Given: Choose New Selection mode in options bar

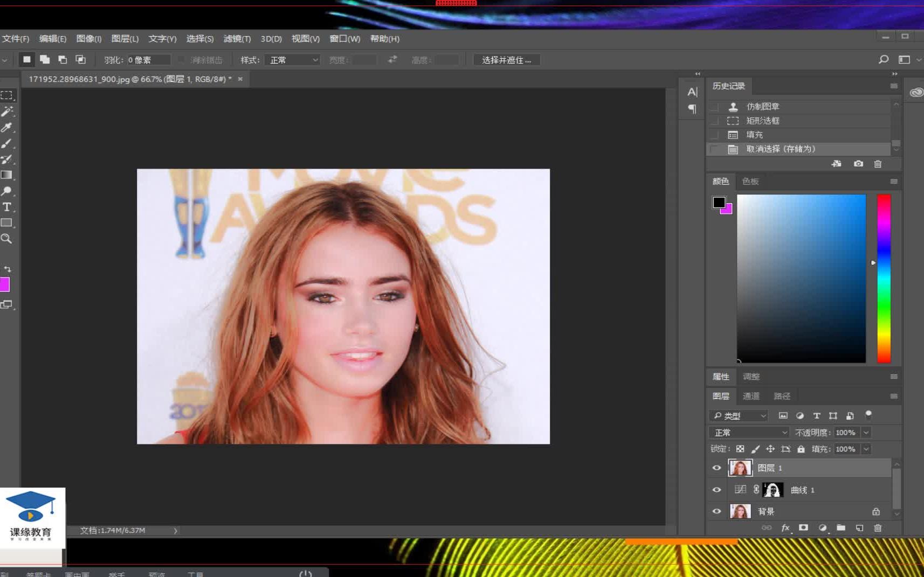Looking at the screenshot, I should pyautogui.click(x=26, y=60).
